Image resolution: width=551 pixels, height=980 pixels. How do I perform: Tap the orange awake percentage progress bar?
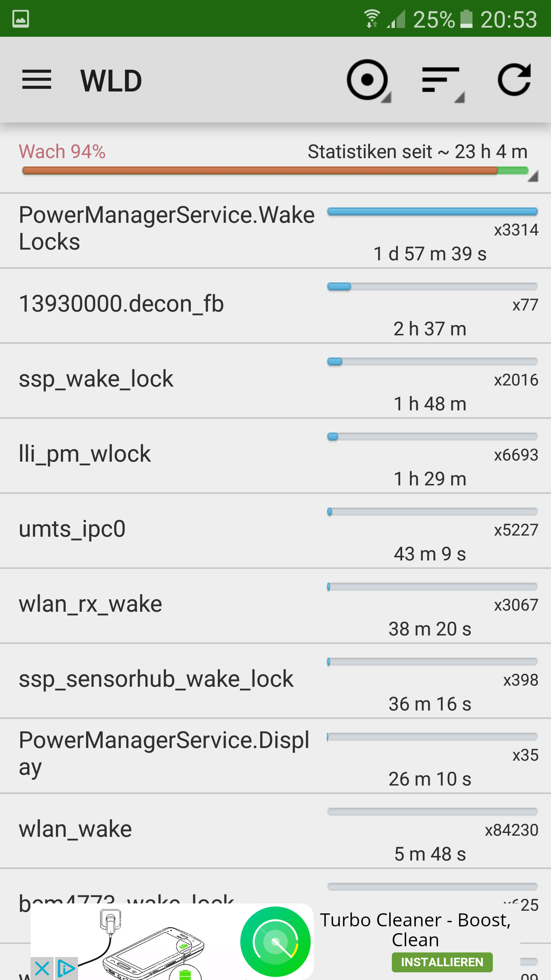coord(260,171)
